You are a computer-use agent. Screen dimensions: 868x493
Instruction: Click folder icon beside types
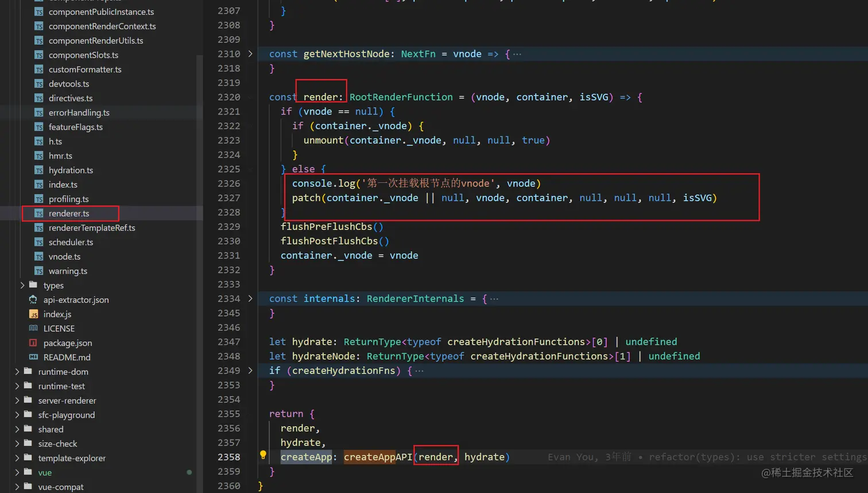(33, 284)
